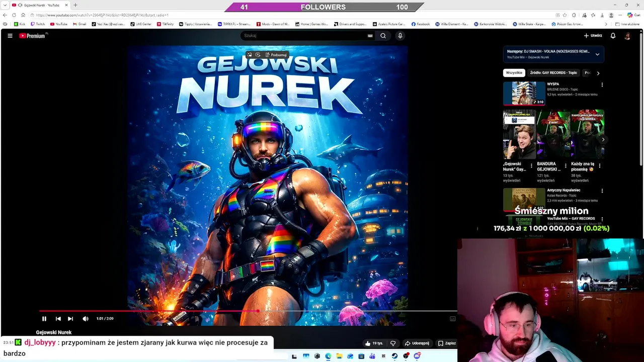
Task: Select the Wszystkie filter chip
Action: coord(514,73)
